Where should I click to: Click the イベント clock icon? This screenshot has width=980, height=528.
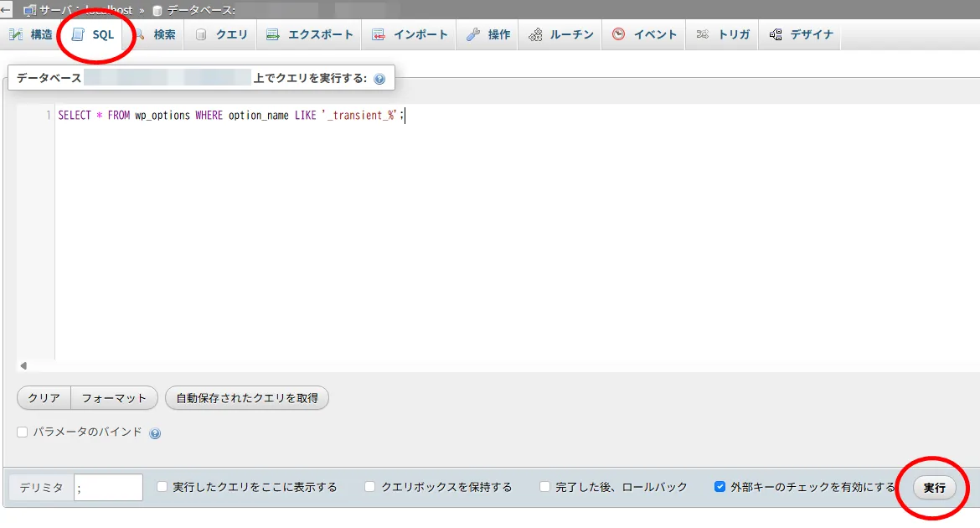point(618,34)
